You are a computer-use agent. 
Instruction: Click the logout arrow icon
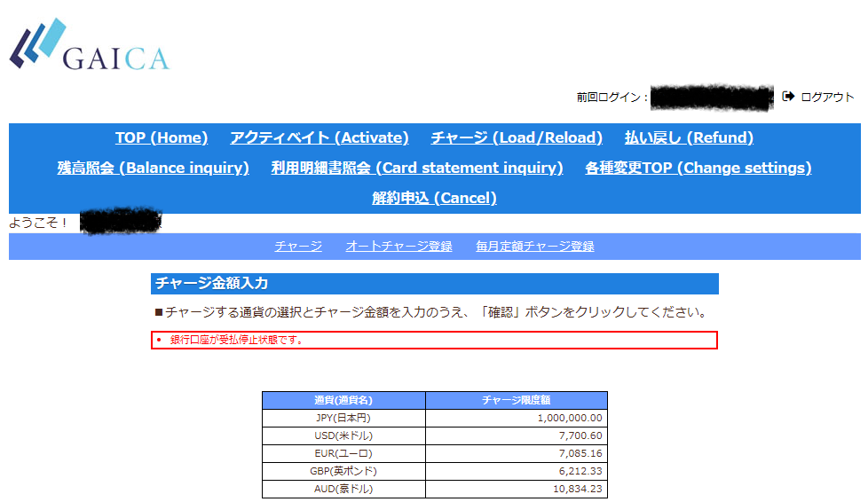(x=788, y=97)
